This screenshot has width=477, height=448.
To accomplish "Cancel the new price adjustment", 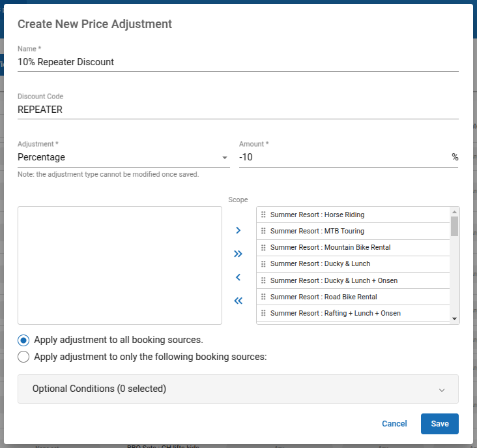I will (x=394, y=424).
